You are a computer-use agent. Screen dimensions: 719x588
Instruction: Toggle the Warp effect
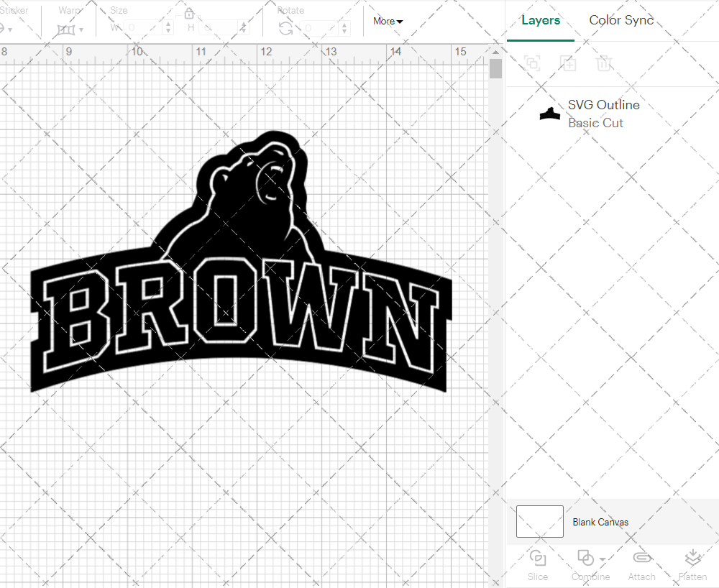pyautogui.click(x=65, y=29)
